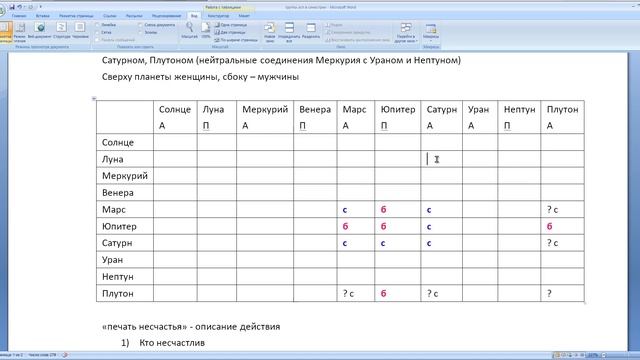Save the document from the quick access toolbar
The height and width of the screenshot is (360, 640).
point(12,7)
